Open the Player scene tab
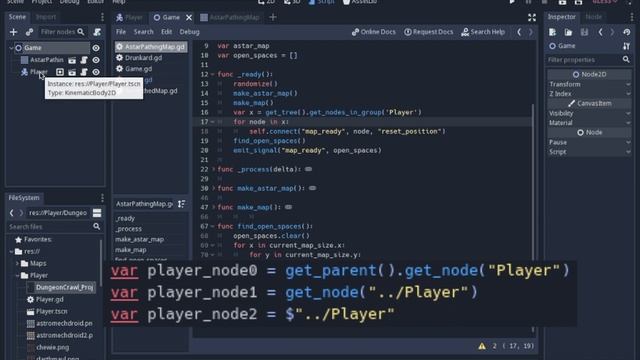This screenshot has width=640, height=360. (x=129, y=17)
